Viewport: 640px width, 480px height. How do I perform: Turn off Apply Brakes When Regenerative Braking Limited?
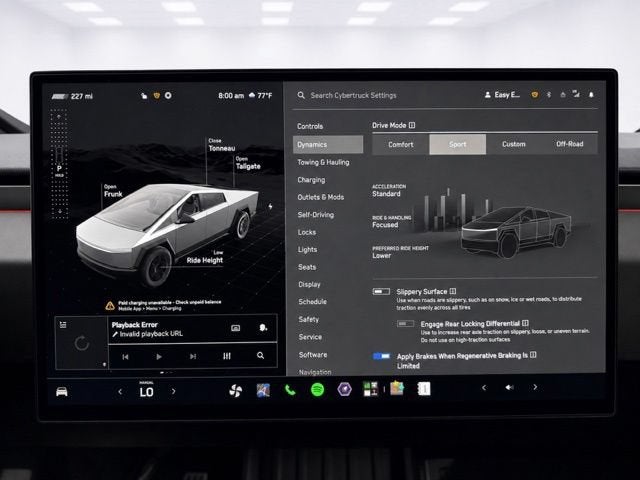coord(382,356)
